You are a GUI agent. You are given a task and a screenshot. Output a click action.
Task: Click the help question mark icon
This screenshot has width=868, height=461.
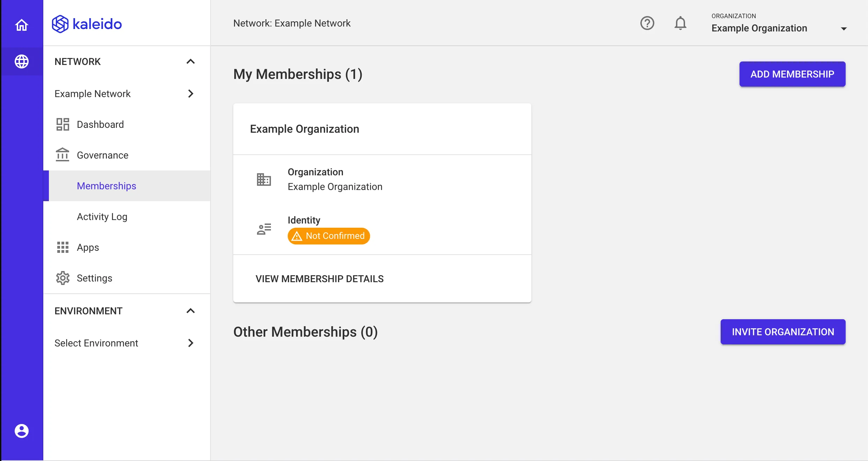coord(647,23)
